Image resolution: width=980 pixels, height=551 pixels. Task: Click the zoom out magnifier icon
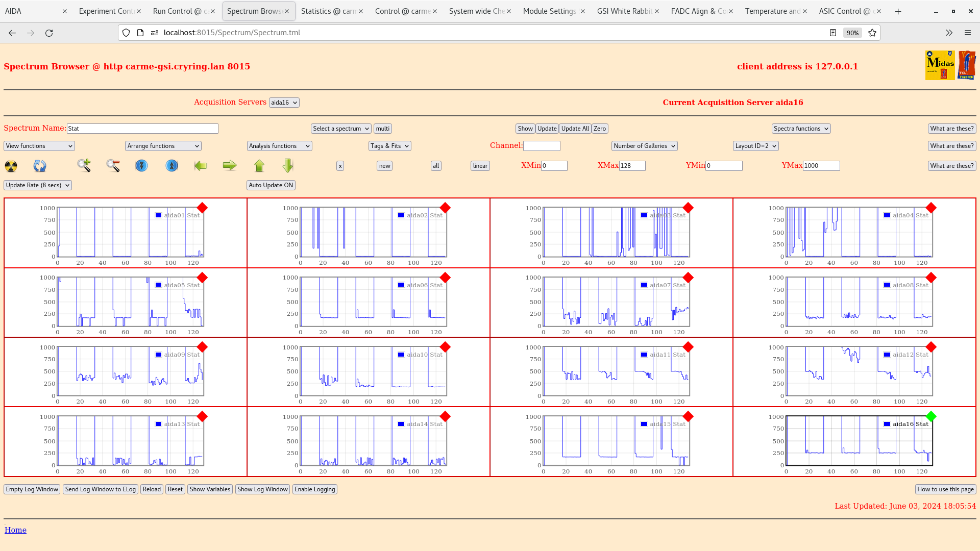click(x=113, y=165)
